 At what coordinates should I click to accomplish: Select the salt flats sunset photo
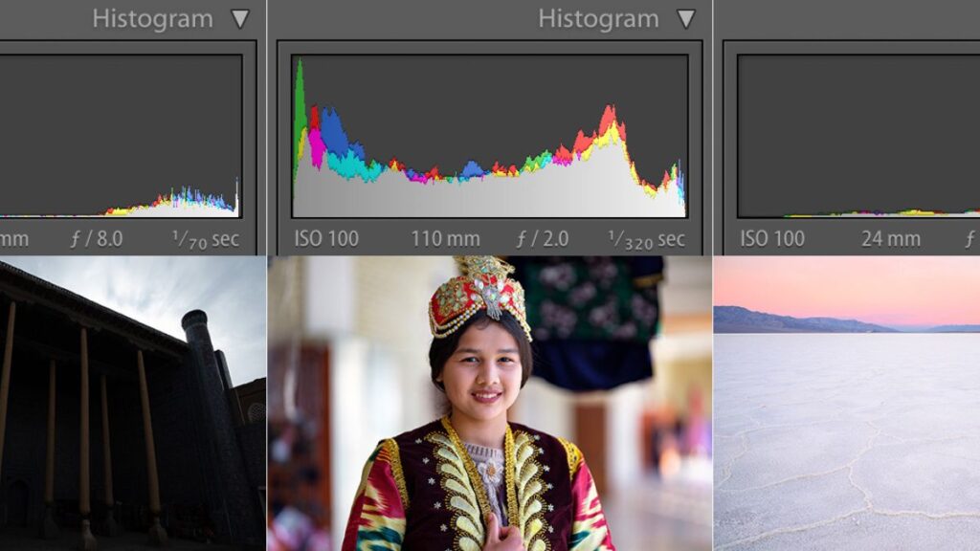point(846,403)
